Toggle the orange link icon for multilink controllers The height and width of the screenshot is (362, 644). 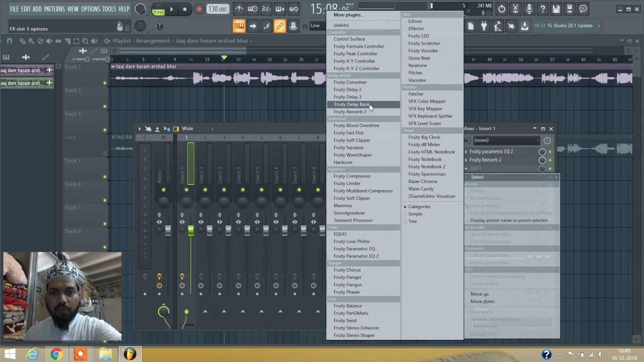280,26
